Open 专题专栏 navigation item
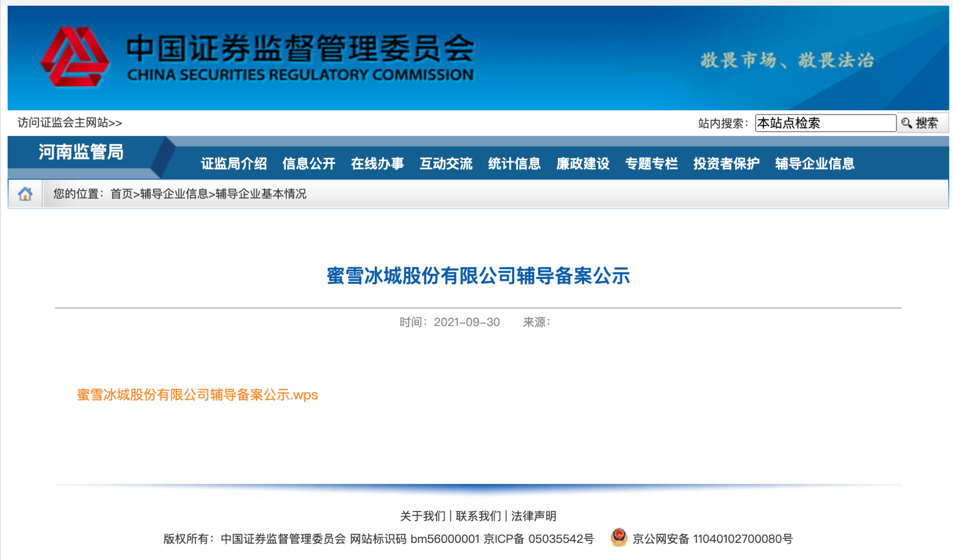Image resolution: width=953 pixels, height=560 pixels. pyautogui.click(x=651, y=164)
